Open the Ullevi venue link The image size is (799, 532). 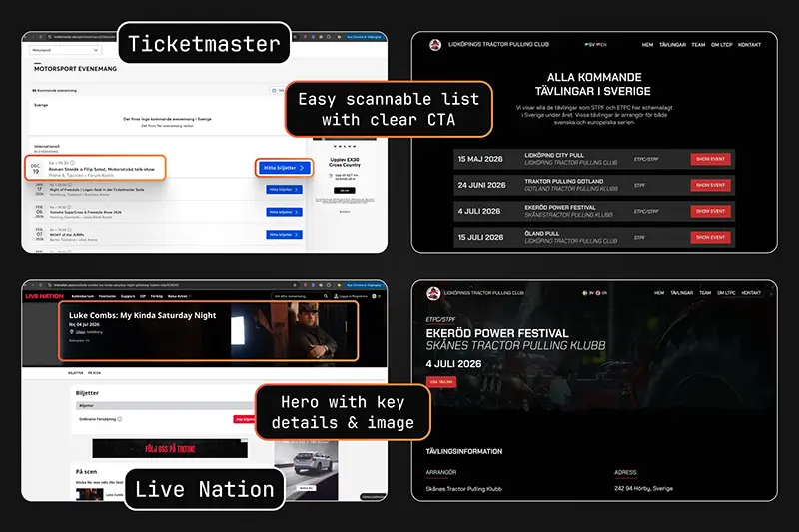81,332
